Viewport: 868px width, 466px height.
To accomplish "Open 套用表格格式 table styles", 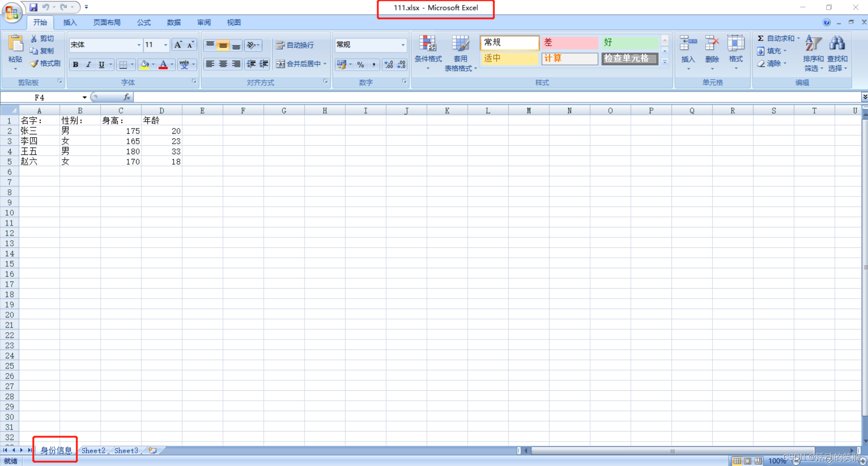I will [461, 53].
